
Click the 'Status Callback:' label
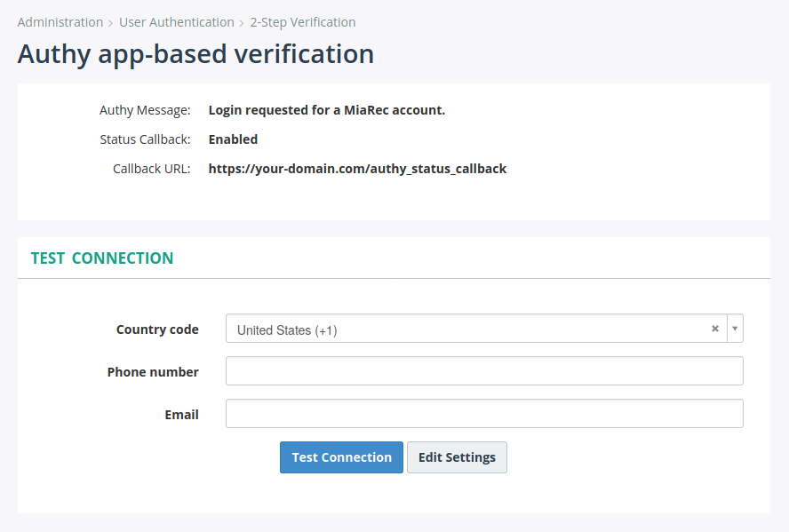click(x=145, y=139)
